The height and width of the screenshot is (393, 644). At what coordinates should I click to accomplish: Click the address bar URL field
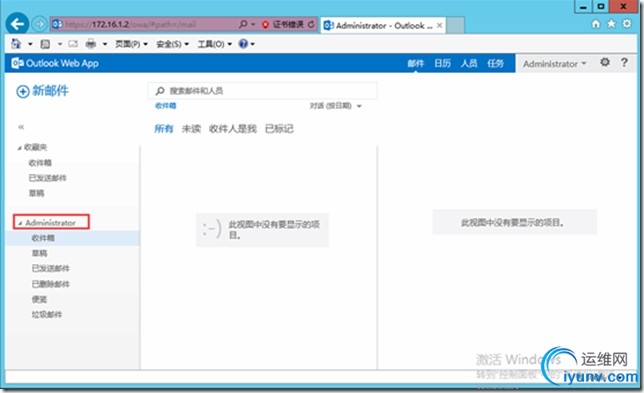[144, 25]
